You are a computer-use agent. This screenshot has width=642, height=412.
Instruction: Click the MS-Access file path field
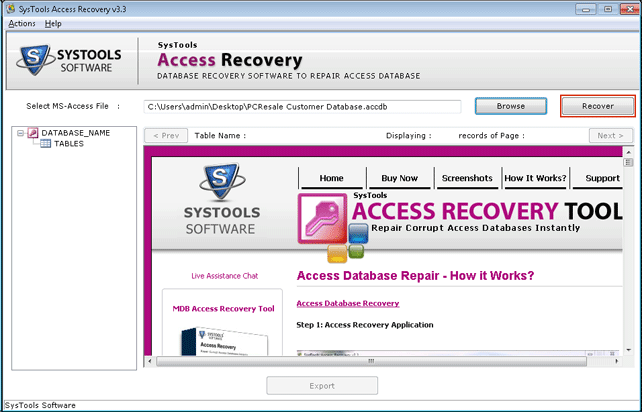point(302,107)
